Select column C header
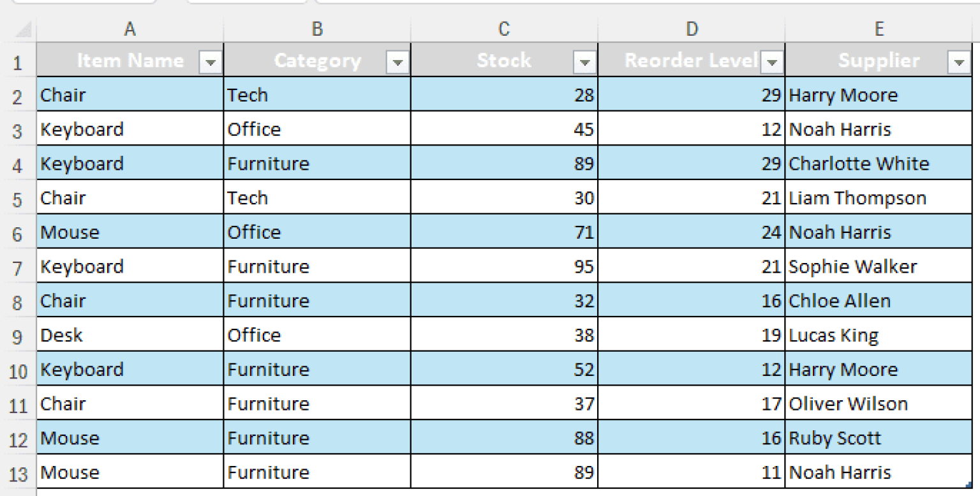Image resolution: width=980 pixels, height=496 pixels. (504, 28)
